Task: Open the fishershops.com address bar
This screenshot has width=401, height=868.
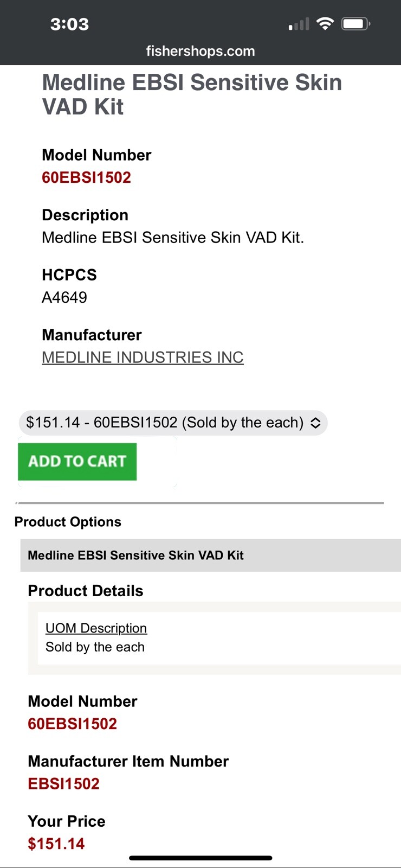Action: point(200,51)
